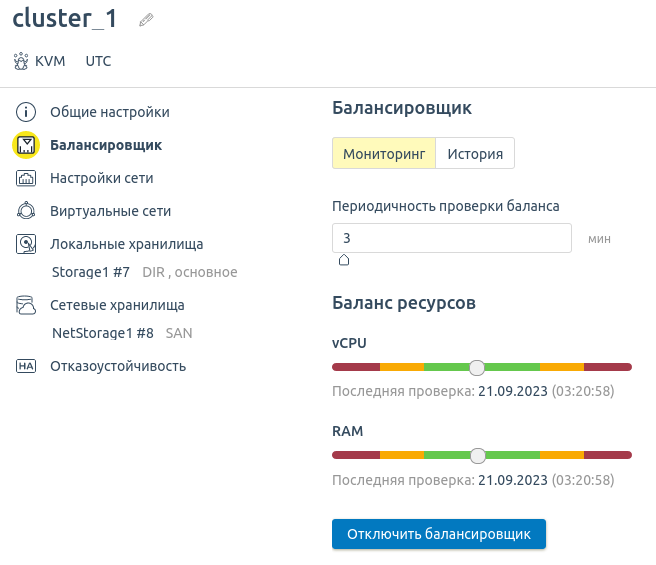Open the История tab
Screen dimensions: 656x565
point(474,154)
